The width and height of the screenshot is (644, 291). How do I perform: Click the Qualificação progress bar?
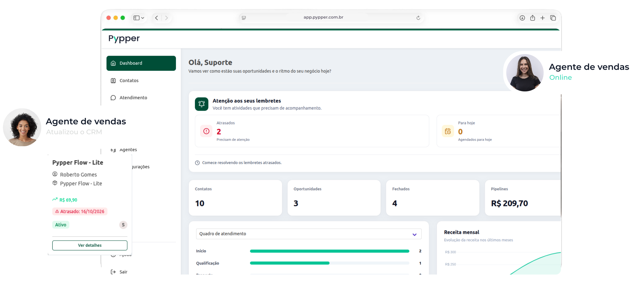tap(329, 263)
